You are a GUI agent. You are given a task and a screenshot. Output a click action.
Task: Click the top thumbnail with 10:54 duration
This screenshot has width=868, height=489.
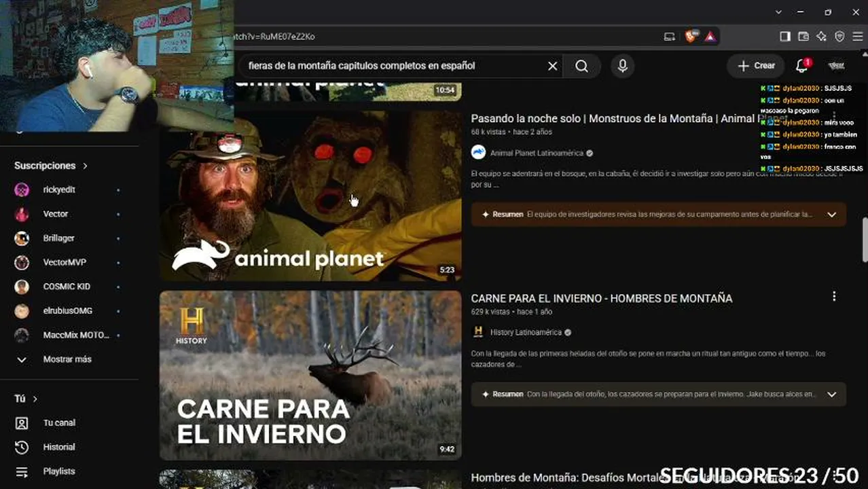tap(346, 92)
